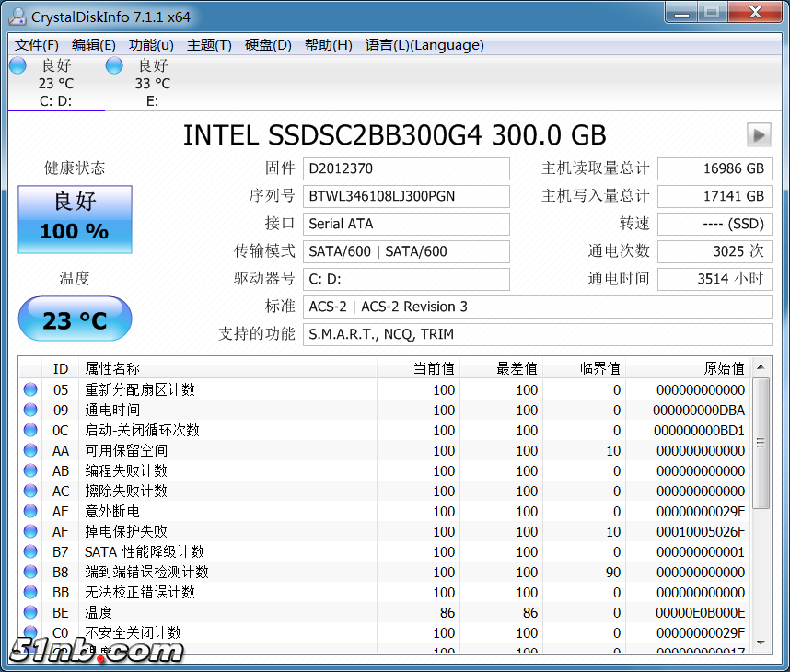790x672 pixels.
Task: Open the 文件(F) menu
Action: (x=37, y=45)
